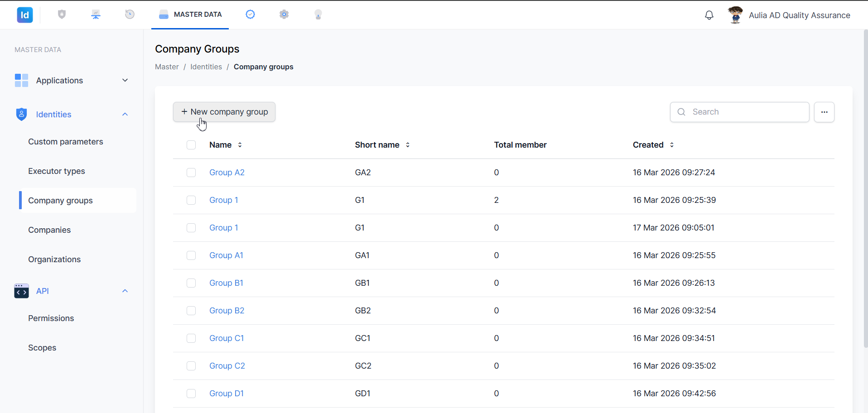
Task: Open the presentation board icon in top bar
Action: (96, 14)
